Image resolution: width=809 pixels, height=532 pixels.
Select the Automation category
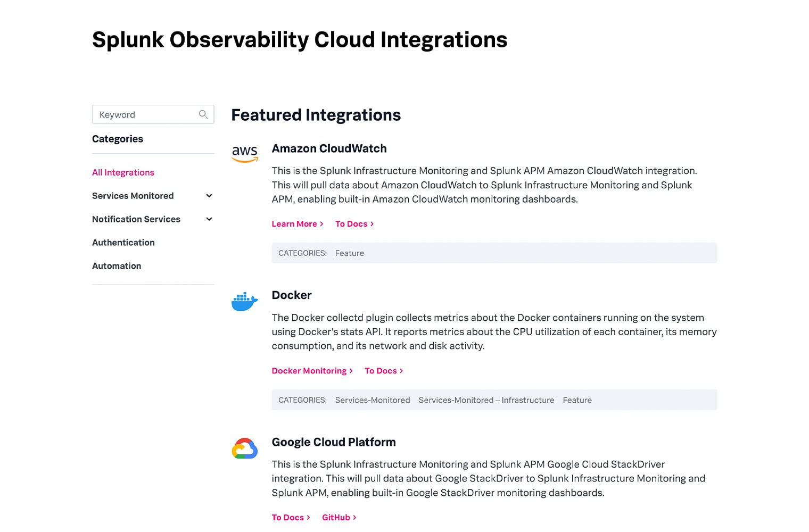(117, 266)
